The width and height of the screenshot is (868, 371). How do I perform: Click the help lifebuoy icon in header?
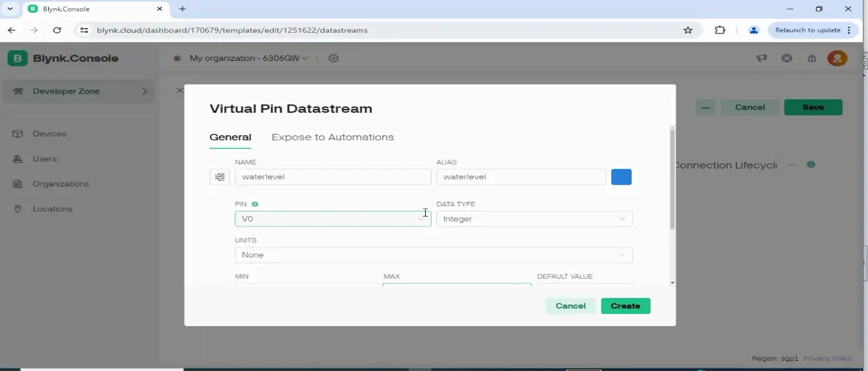[787, 58]
